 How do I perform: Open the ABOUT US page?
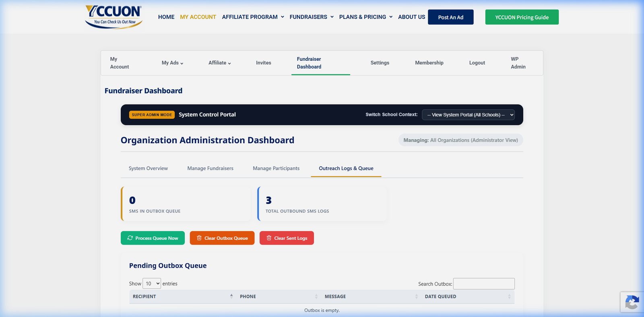(x=411, y=17)
